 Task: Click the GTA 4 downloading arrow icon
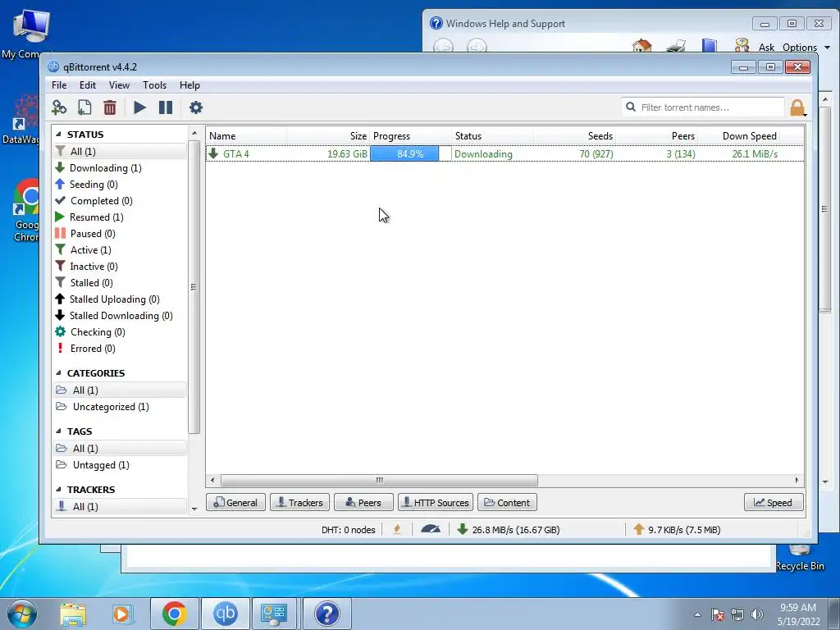pyautogui.click(x=214, y=153)
